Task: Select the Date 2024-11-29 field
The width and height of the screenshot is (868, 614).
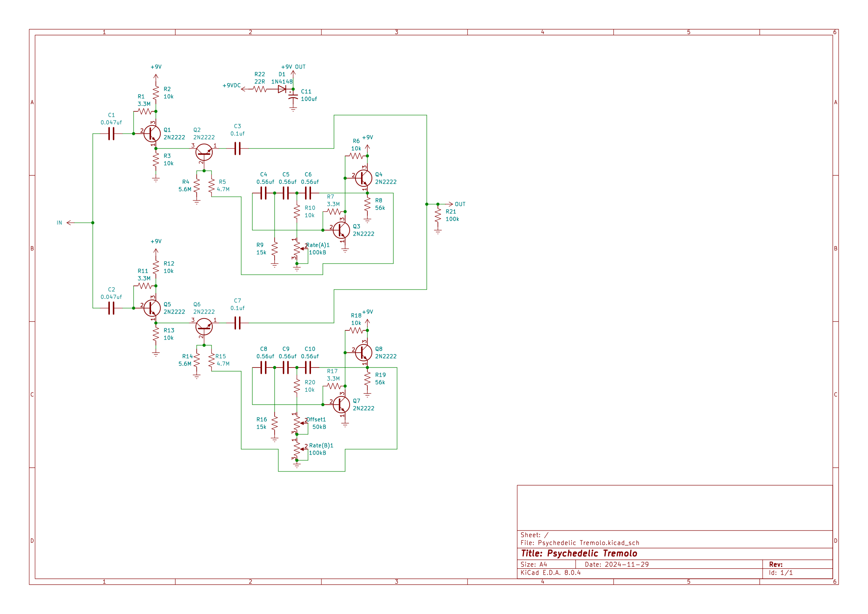Action: point(616,565)
